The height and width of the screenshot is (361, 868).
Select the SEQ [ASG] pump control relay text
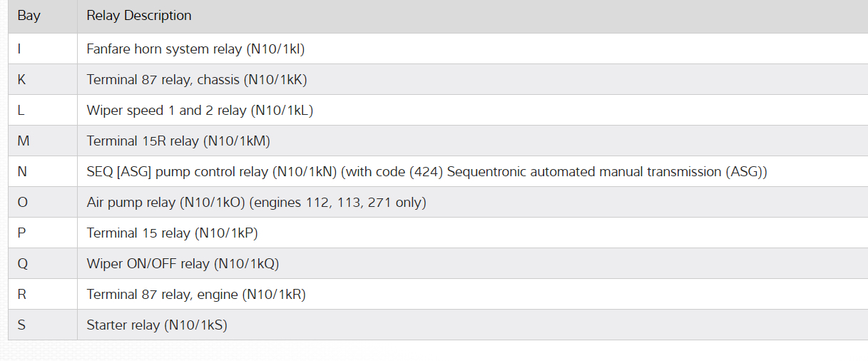[427, 172]
